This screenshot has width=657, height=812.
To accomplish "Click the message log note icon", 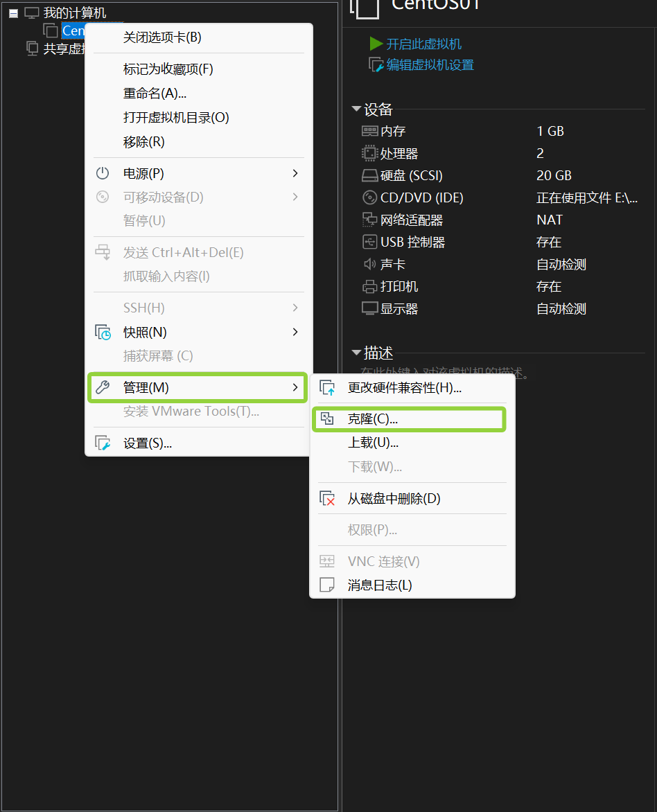I will [327, 585].
